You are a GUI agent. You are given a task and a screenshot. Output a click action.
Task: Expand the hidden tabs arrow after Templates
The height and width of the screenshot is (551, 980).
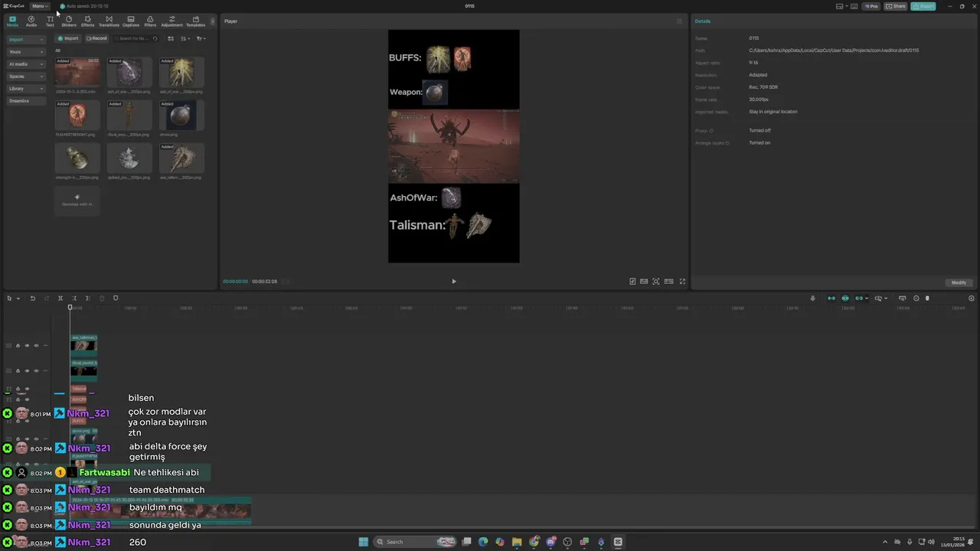click(213, 21)
